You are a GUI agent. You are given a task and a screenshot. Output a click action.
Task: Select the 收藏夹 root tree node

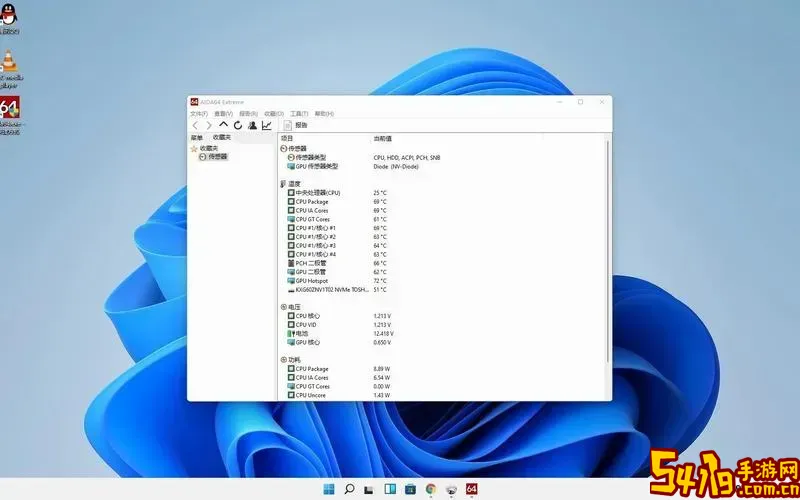209,148
